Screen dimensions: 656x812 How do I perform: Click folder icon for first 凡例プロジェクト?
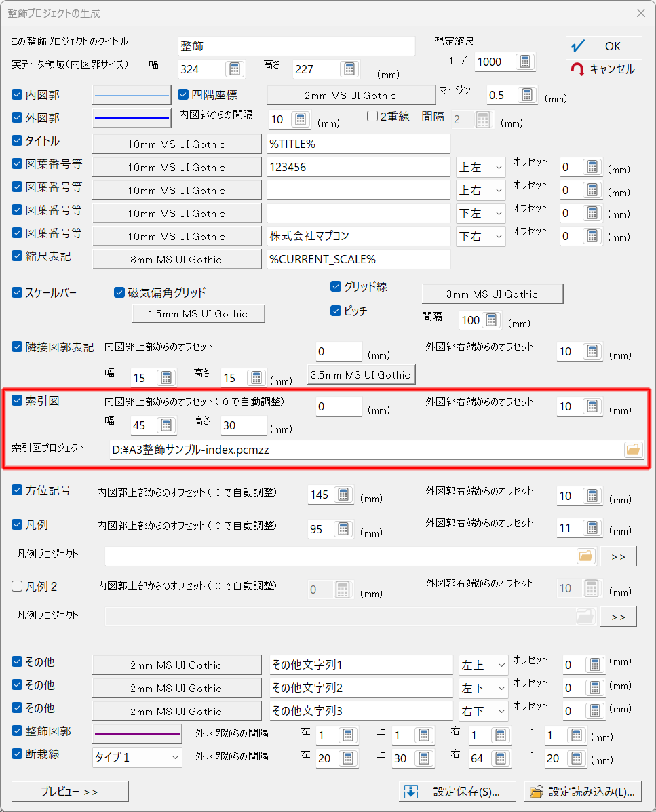point(585,556)
